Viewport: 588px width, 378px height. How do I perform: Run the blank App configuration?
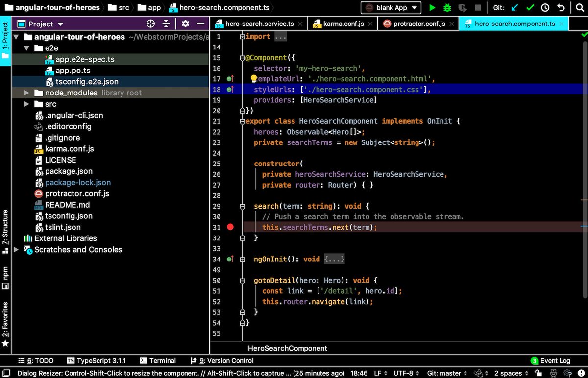[x=432, y=8]
